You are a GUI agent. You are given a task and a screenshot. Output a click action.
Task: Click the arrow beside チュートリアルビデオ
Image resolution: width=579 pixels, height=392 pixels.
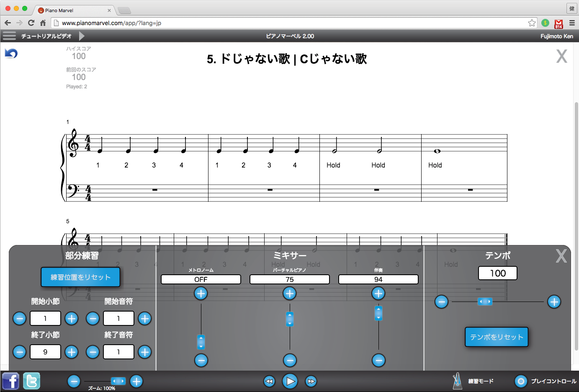coord(82,36)
